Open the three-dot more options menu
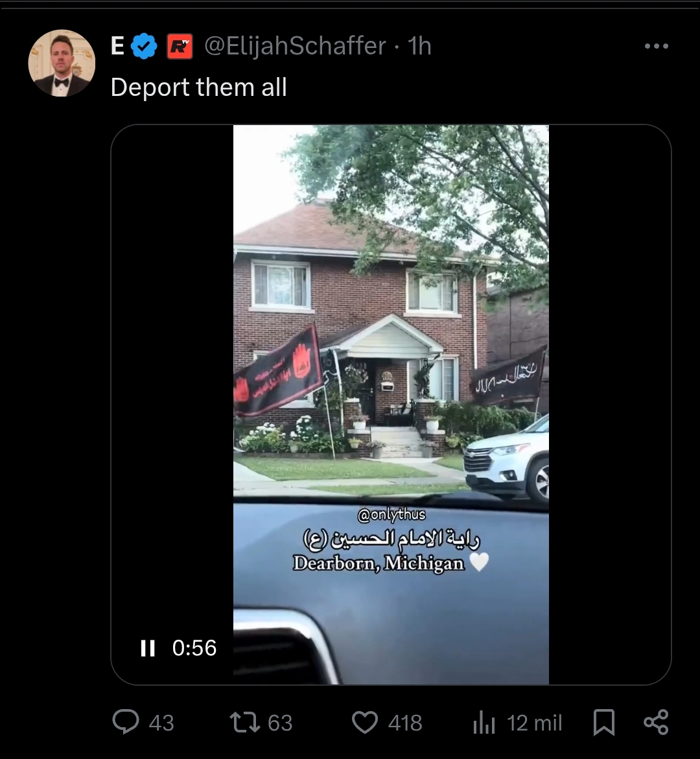700x759 pixels. 657,46
